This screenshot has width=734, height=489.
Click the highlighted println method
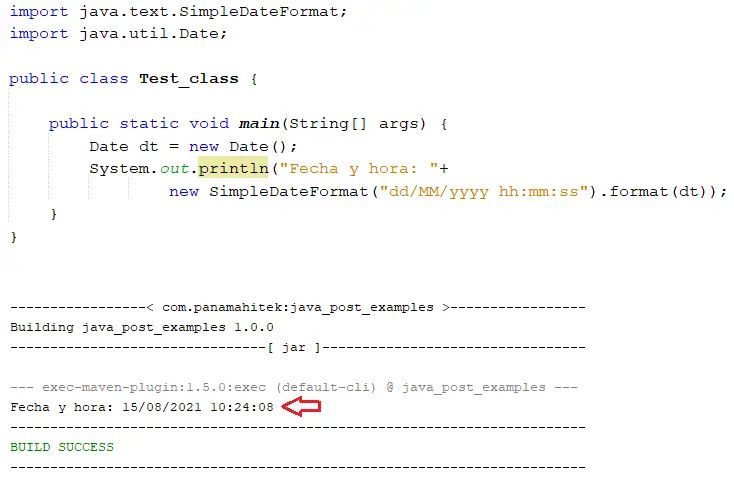(233, 168)
